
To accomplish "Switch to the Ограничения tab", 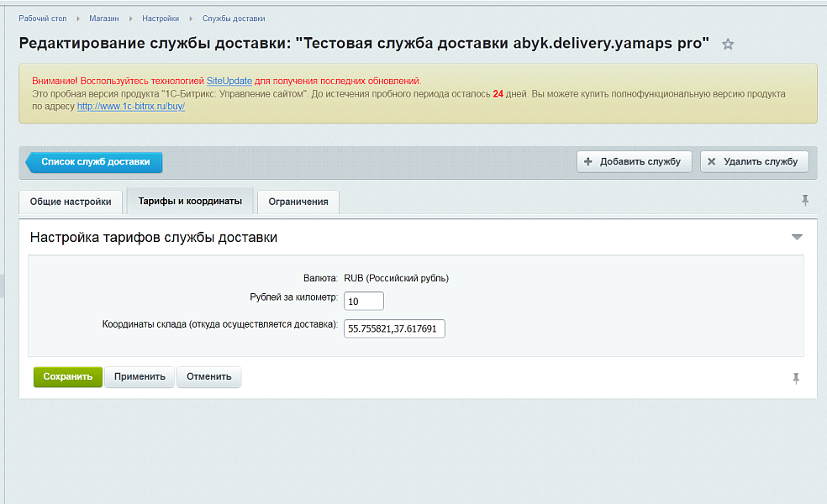I will (x=298, y=202).
